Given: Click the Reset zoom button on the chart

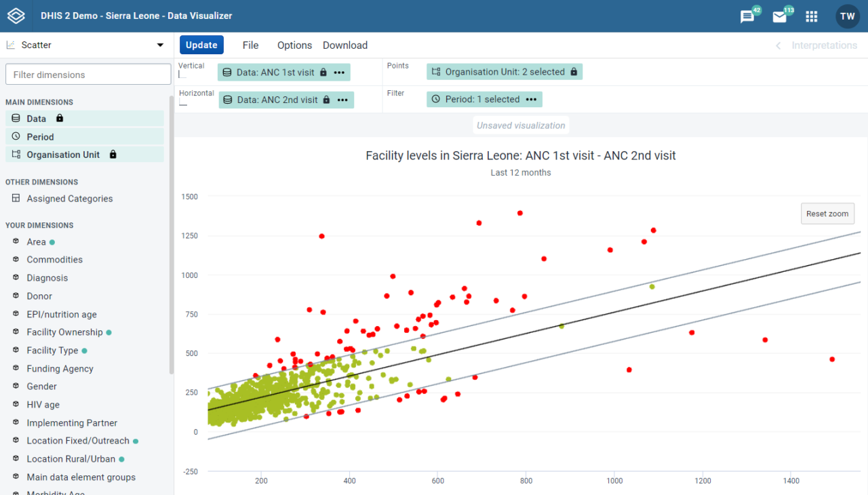Looking at the screenshot, I should point(827,213).
